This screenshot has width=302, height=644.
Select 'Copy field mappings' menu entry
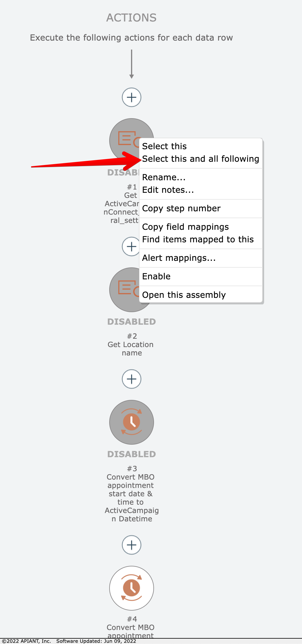click(x=185, y=227)
